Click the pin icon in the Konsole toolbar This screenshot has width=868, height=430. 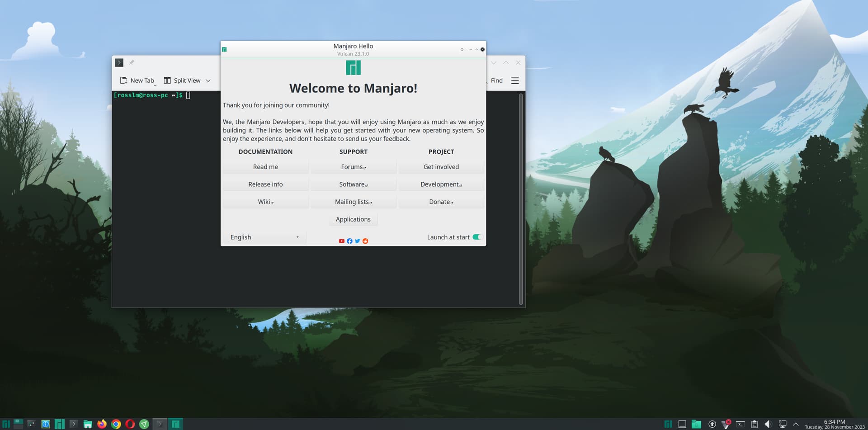132,62
